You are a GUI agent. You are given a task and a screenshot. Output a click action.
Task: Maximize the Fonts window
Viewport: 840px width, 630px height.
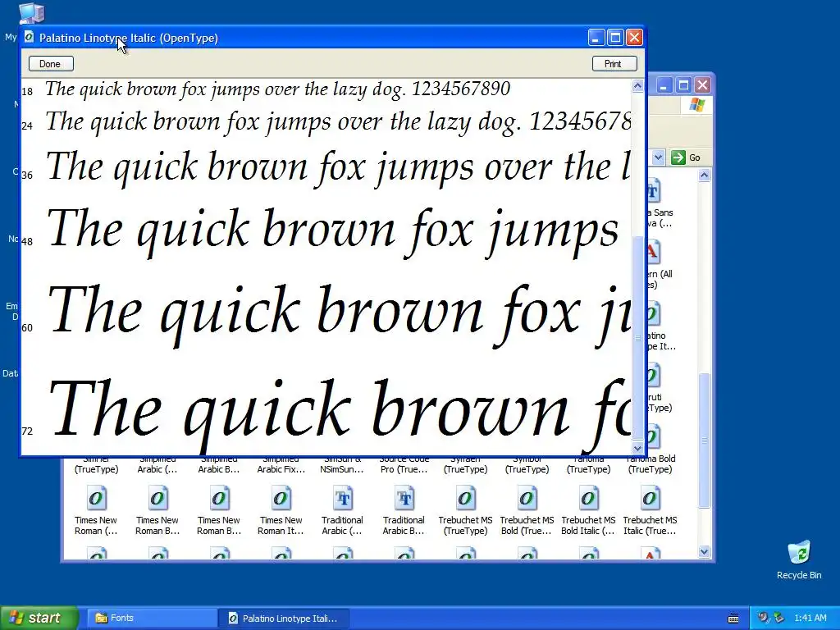(x=683, y=85)
